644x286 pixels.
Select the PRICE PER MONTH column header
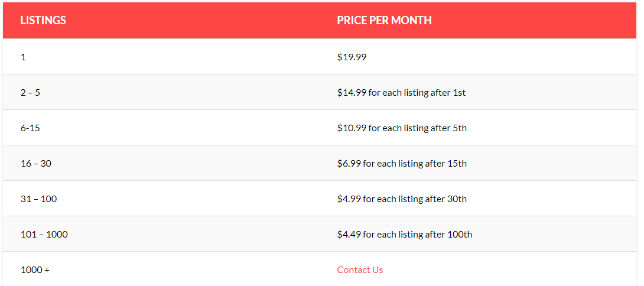coord(384,21)
